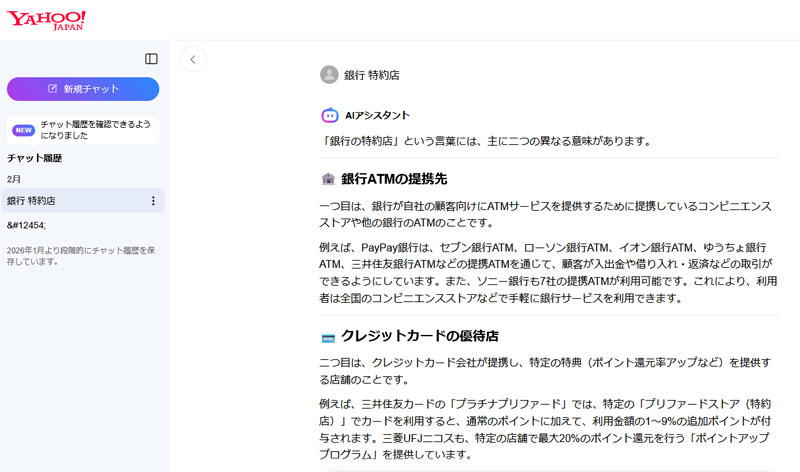
Task: Click the paragraph starting 一つ目は、銀行が
Action: coord(545,214)
